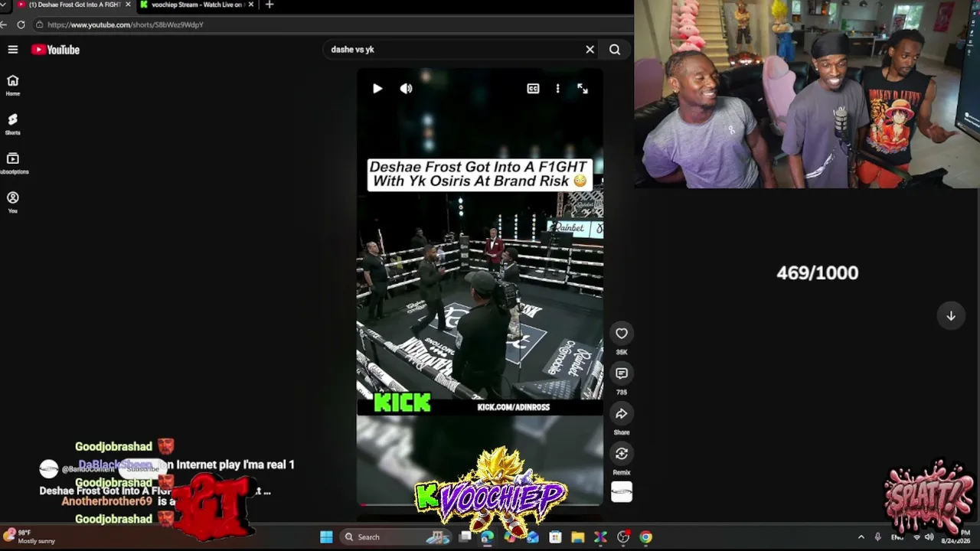Open Outlook from the taskbar
Screen dimensions: 980x551
pos(533,537)
